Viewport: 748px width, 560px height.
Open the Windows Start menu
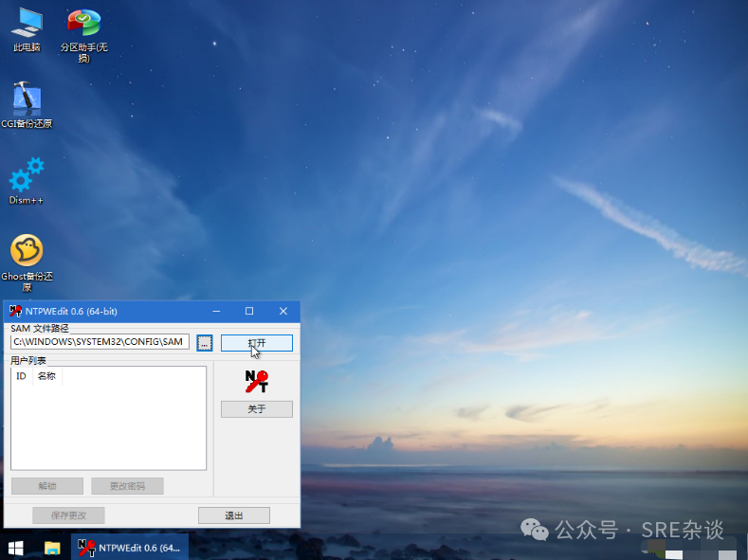16,548
